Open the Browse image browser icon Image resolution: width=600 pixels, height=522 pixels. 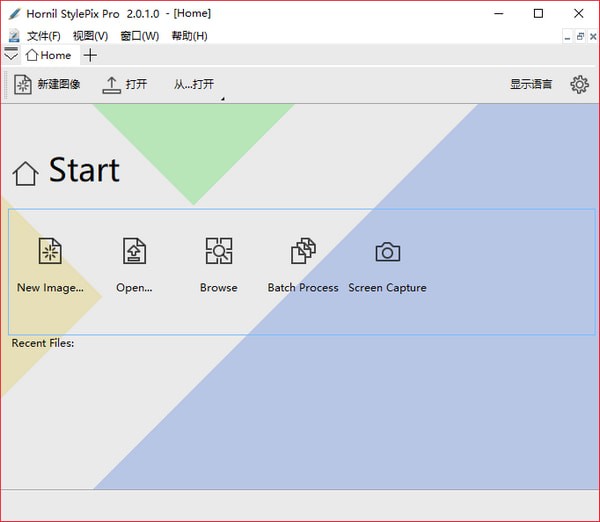coord(218,251)
